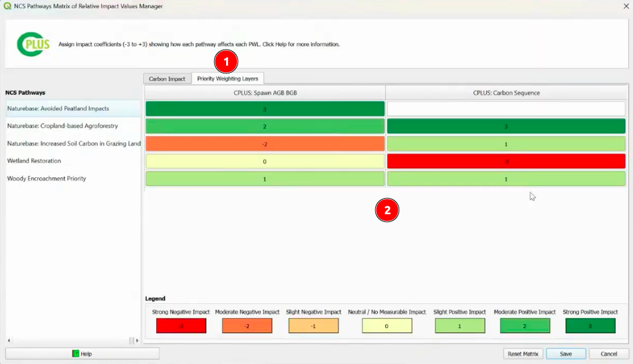Click the QGIS icon in the title bar
Image resolution: width=633 pixels, height=364 pixels.
click(x=7, y=6)
